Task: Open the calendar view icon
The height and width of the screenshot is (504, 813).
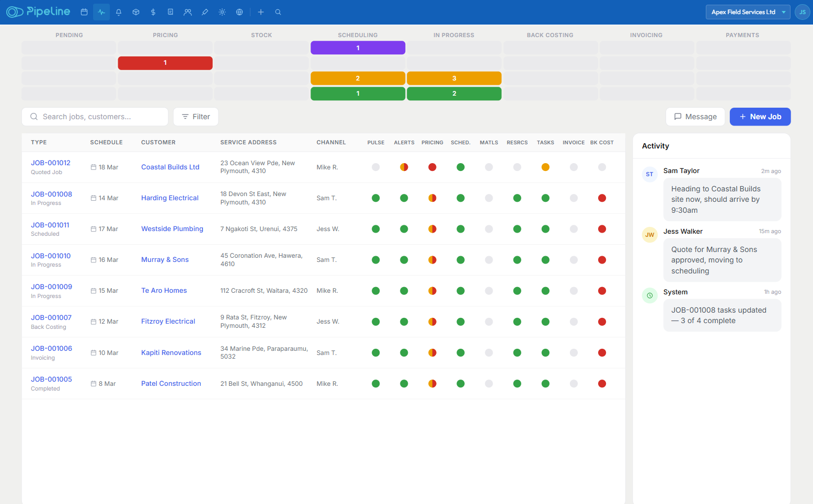Action: [x=84, y=12]
